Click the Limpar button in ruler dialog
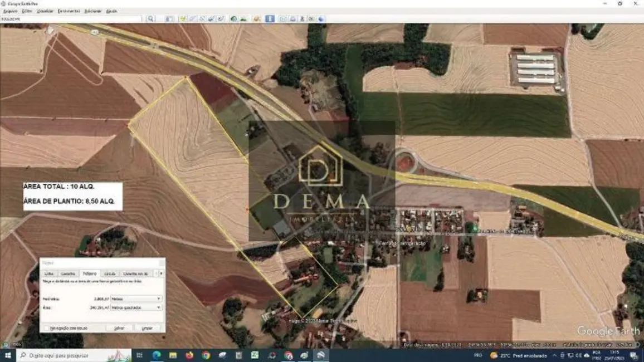Screen dimensions: 644x362 [x=147, y=328]
